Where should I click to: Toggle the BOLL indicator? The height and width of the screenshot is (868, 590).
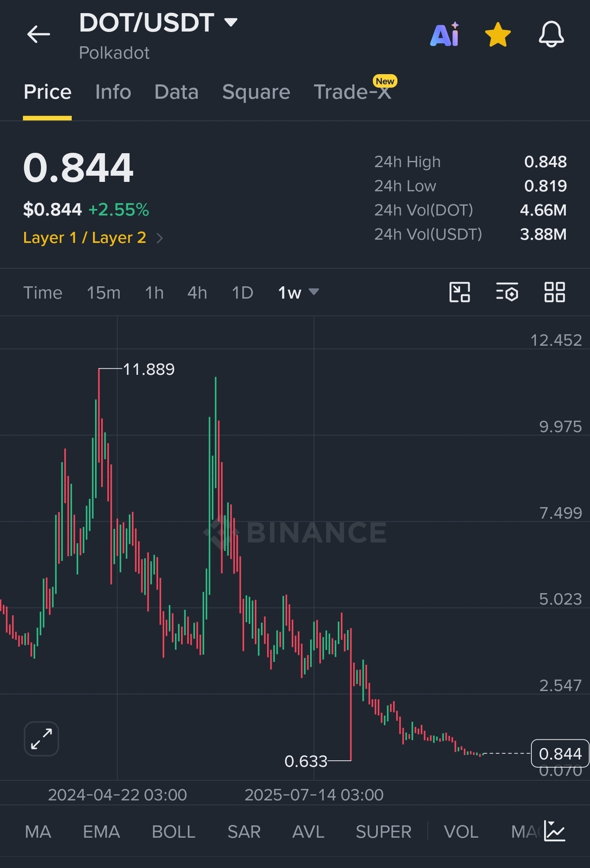coord(174,832)
